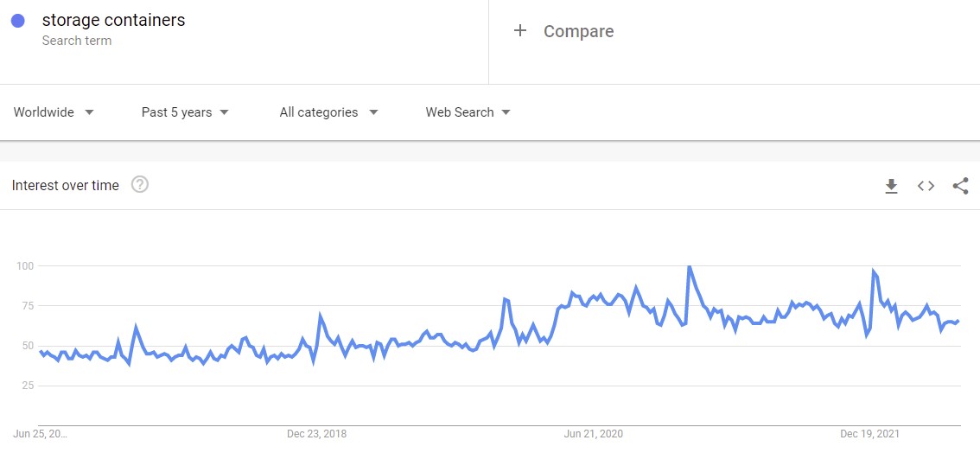This screenshot has height=472, width=980.
Task: Edit the storage containers search term
Action: tap(113, 21)
